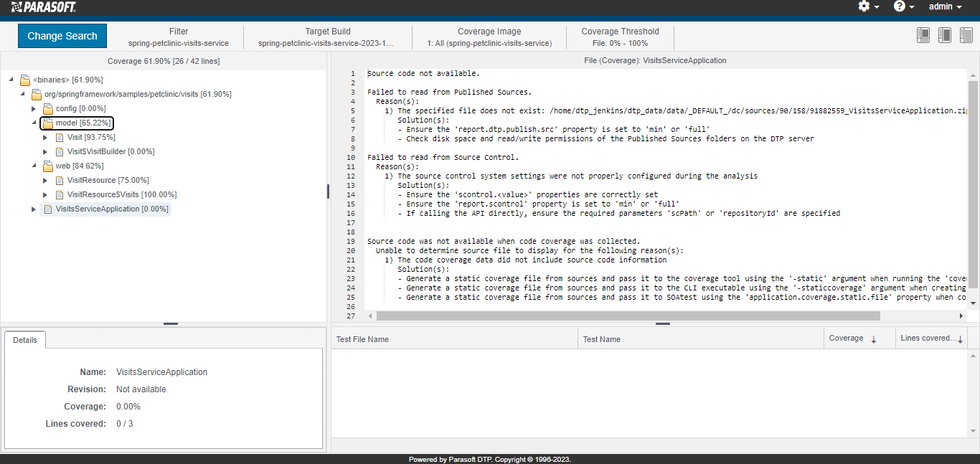Select VisitResource [75.00%] tree item
980x464 pixels.
pyautogui.click(x=108, y=180)
